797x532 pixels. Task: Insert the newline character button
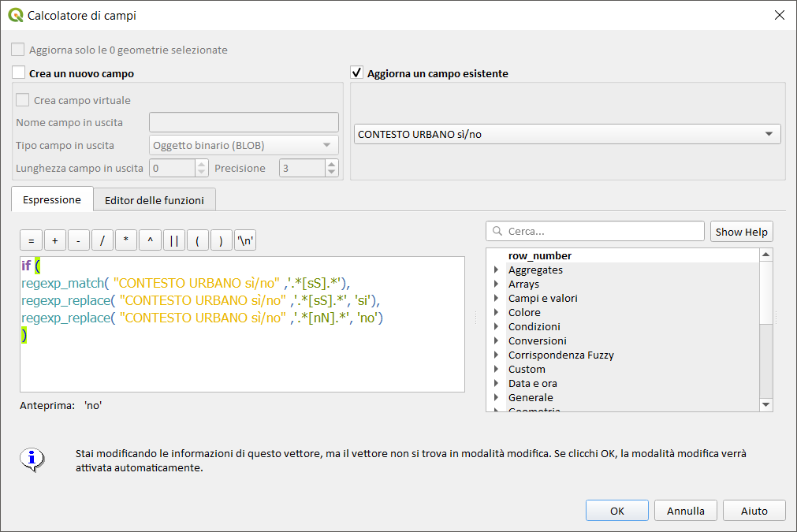(245, 241)
